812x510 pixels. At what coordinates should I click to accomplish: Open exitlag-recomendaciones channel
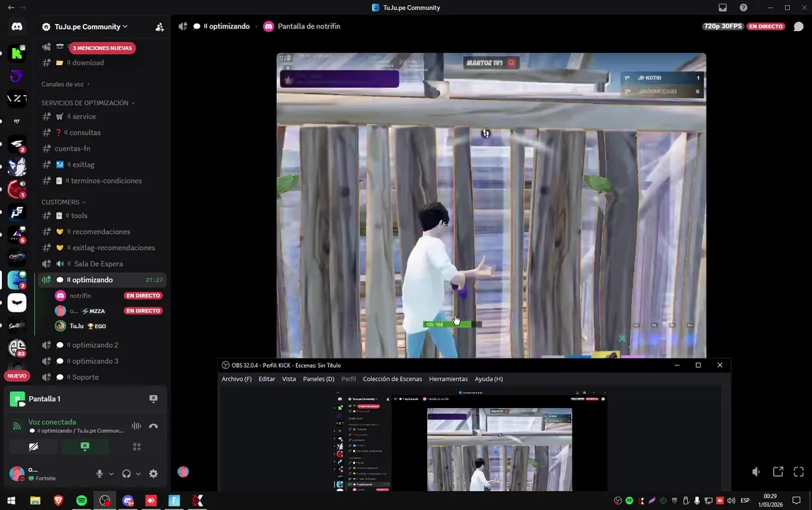(101, 247)
